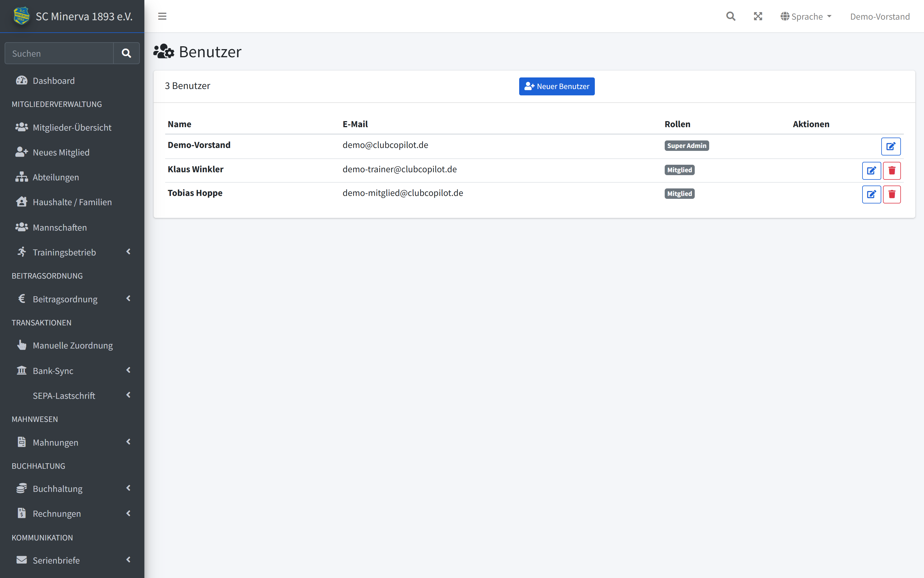Open the Demo-Vorstand account menu
This screenshot has height=578, width=924.
(880, 16)
